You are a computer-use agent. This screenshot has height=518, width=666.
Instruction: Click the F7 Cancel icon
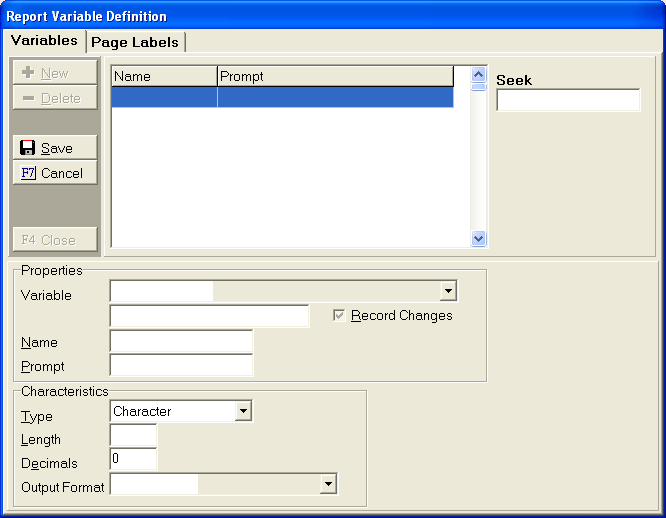(28, 173)
